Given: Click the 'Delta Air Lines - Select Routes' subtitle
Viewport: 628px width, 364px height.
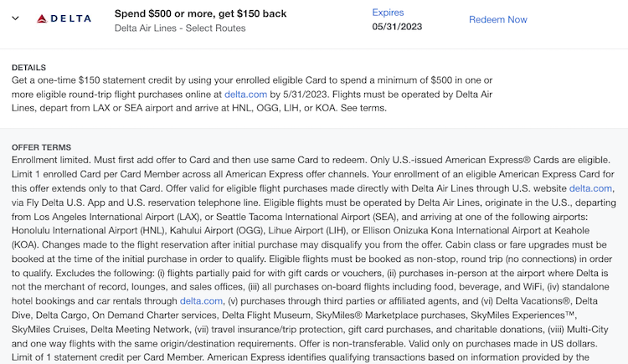Looking at the screenshot, I should tap(180, 28).
